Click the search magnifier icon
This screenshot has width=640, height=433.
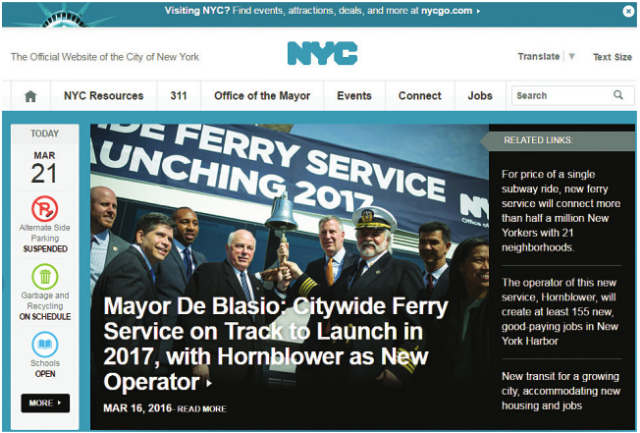(x=619, y=95)
